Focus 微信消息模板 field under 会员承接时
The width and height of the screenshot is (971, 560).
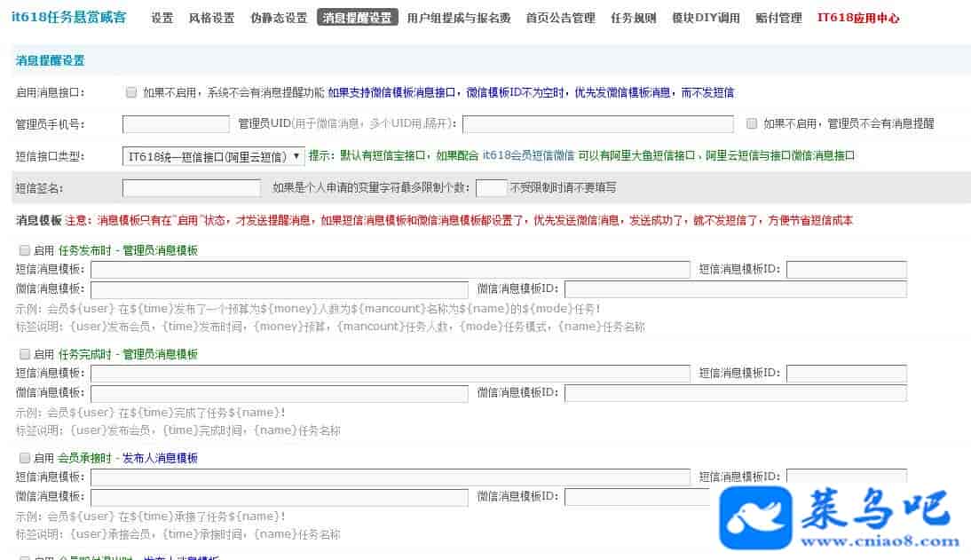280,497
